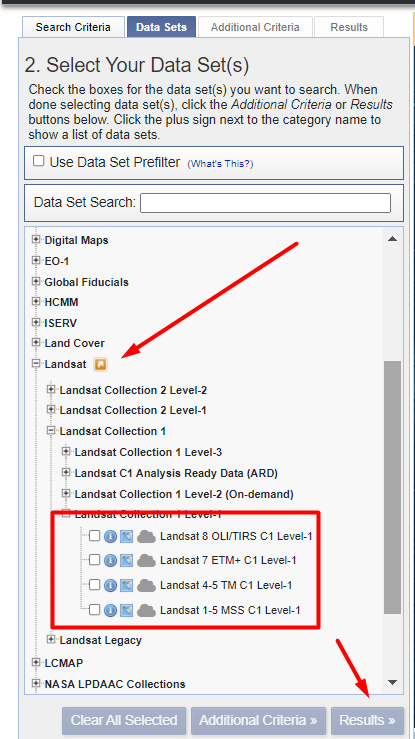The width and height of the screenshot is (415, 739).
Task: Show coverage map for Landsat 4-5 TM
Action: (x=126, y=585)
